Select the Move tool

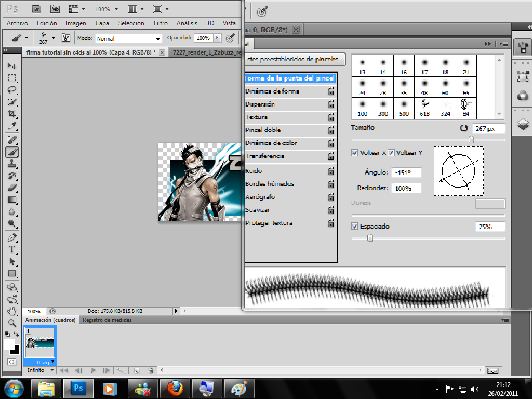[x=12, y=65]
